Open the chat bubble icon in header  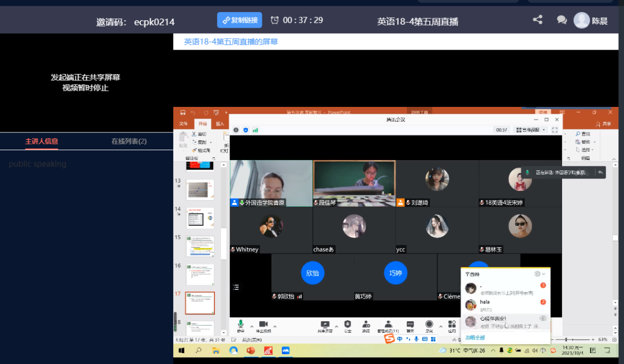[x=561, y=20]
